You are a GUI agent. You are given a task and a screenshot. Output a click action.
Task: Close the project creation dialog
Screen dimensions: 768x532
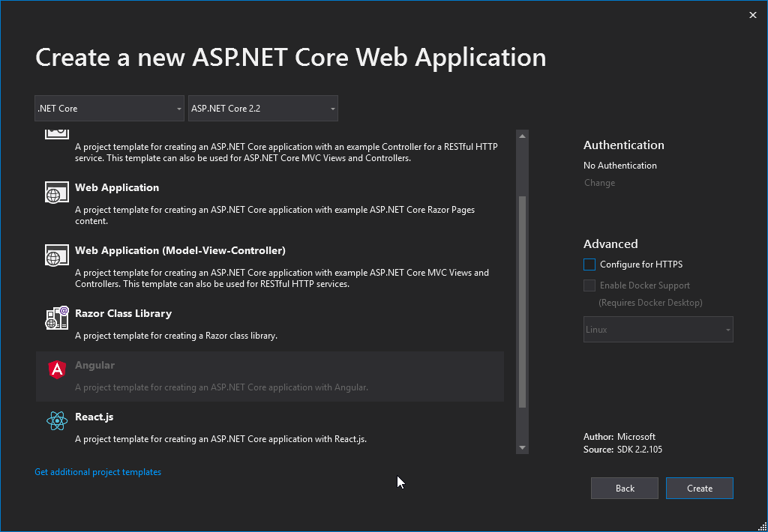[752, 14]
